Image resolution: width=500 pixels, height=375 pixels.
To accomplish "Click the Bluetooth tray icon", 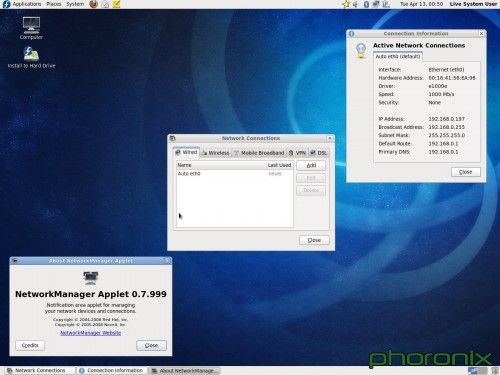I will coord(366,4).
